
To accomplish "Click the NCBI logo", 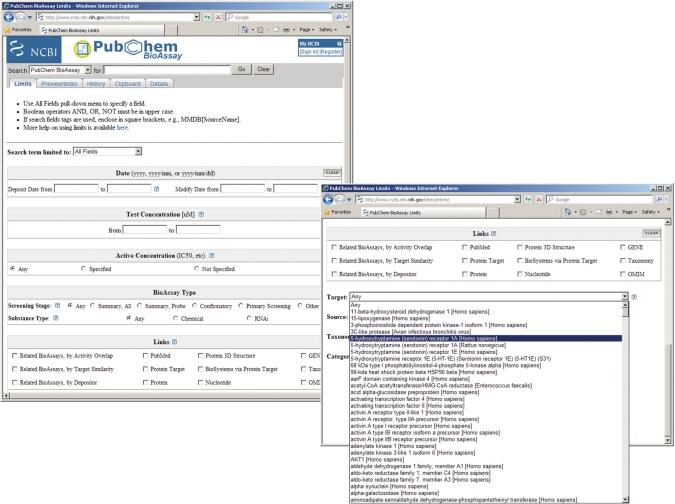I will (x=34, y=49).
